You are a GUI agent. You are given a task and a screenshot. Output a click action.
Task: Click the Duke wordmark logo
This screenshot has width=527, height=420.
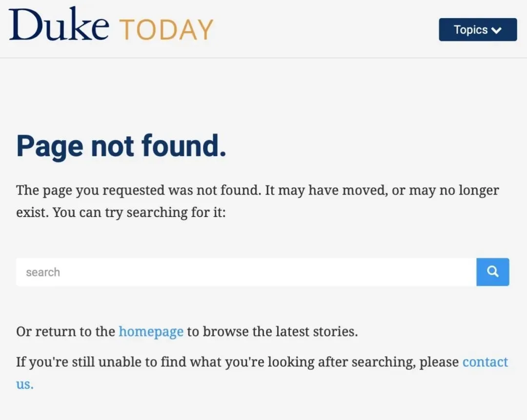[x=59, y=24]
